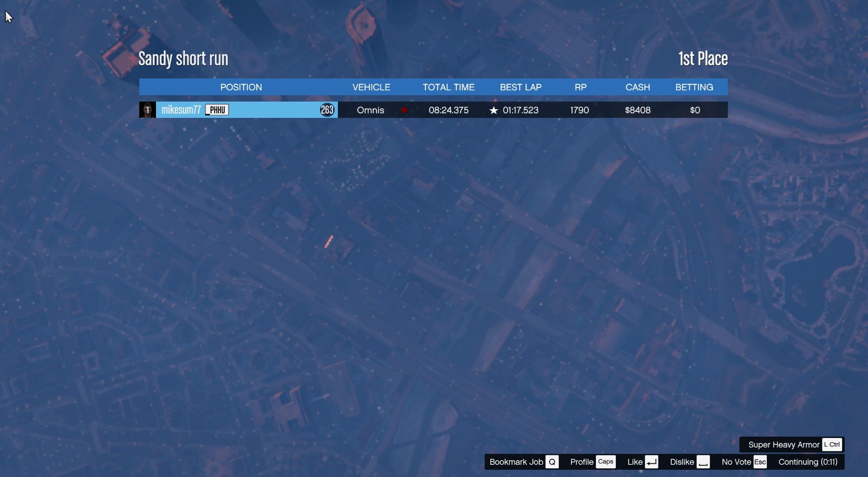Click the RP value 1790
This screenshot has height=477, width=868.
point(580,110)
